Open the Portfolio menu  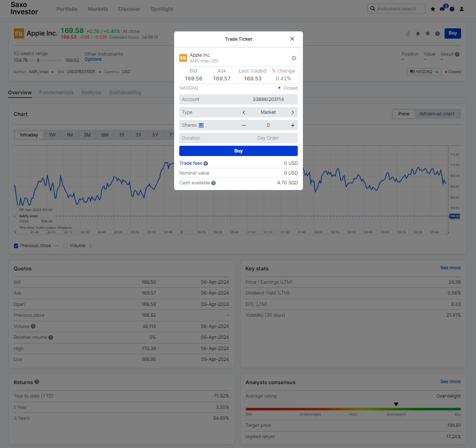(x=67, y=9)
